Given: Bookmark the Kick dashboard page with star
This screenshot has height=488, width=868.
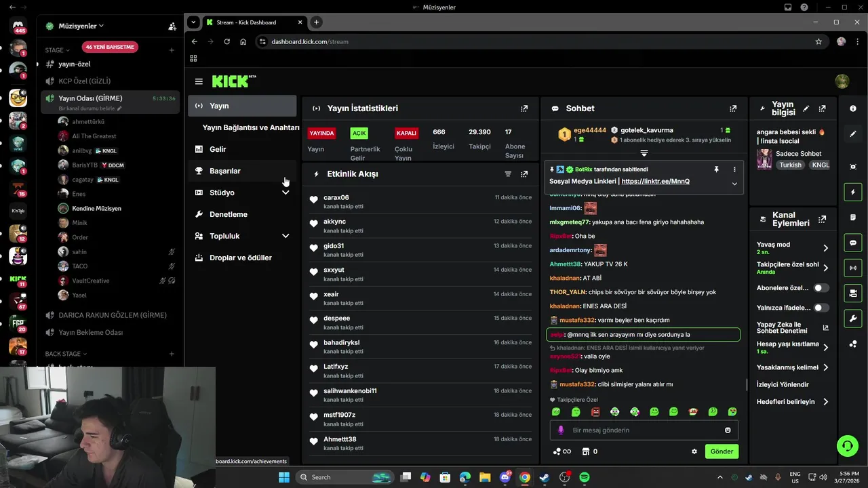Looking at the screenshot, I should click(x=818, y=41).
